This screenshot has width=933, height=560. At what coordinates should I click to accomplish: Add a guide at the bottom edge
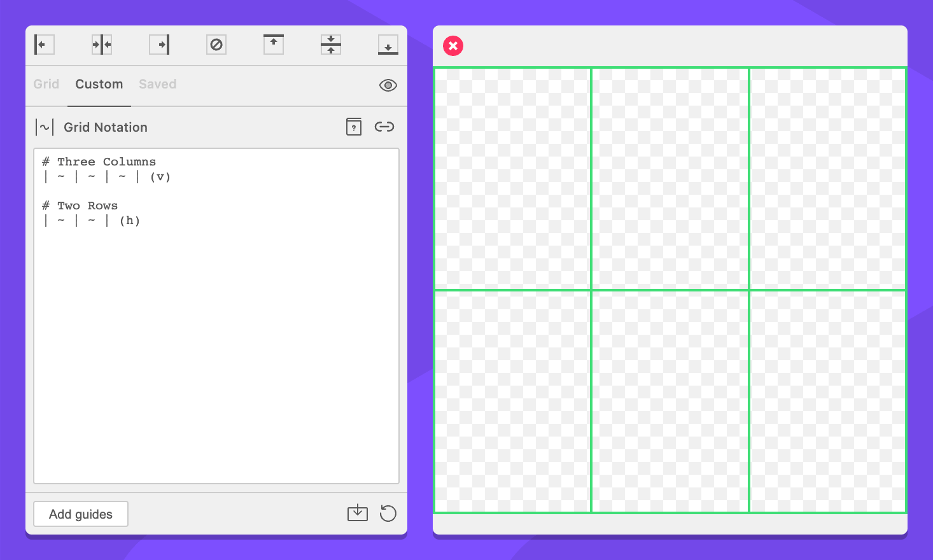[388, 45]
